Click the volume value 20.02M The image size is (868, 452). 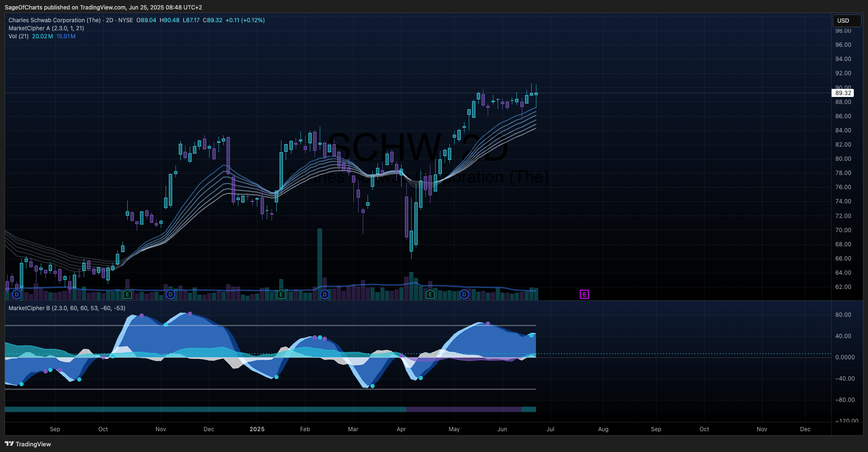pyautogui.click(x=43, y=36)
